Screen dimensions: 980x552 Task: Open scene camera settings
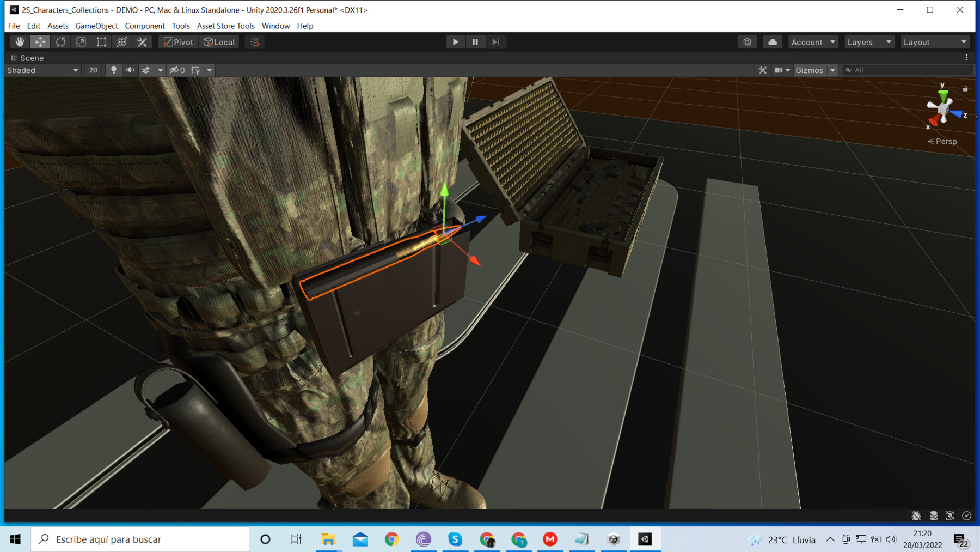tap(782, 70)
